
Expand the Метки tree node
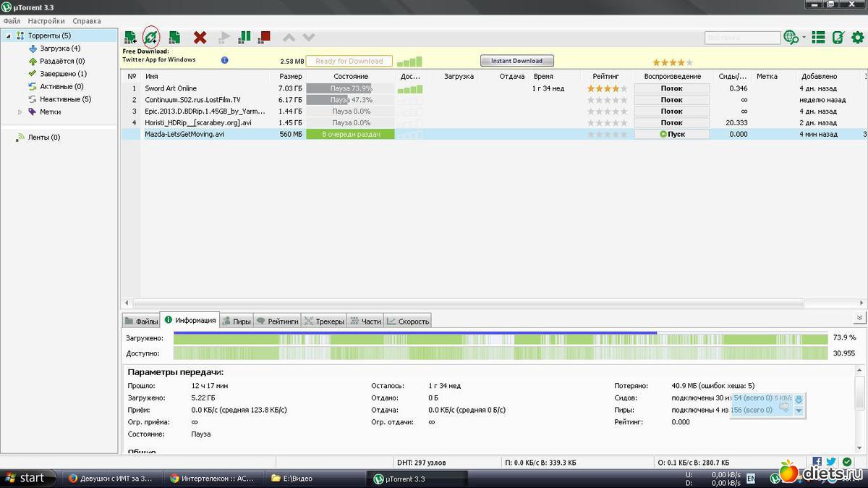20,112
